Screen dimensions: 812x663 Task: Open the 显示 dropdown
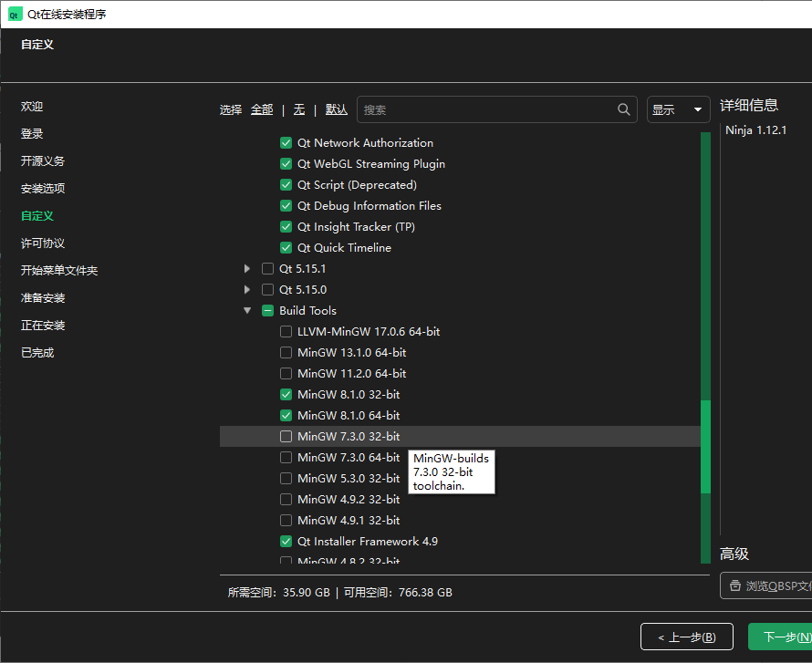(x=678, y=109)
